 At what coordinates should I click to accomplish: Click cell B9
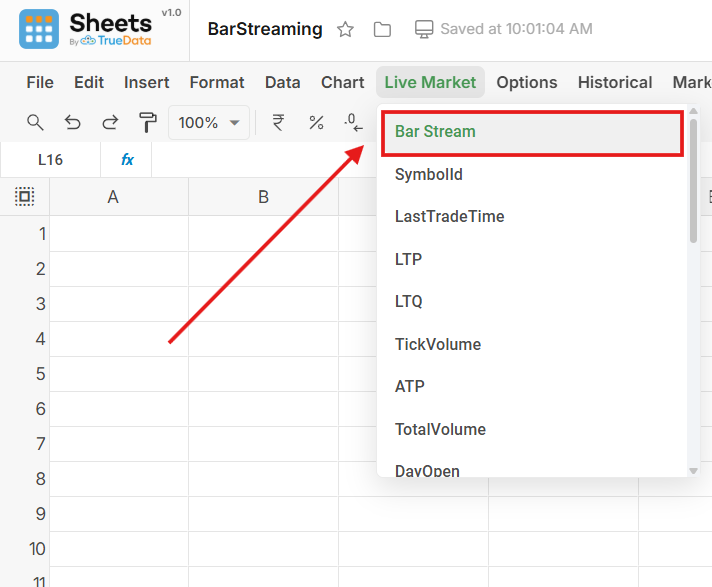pos(263,513)
